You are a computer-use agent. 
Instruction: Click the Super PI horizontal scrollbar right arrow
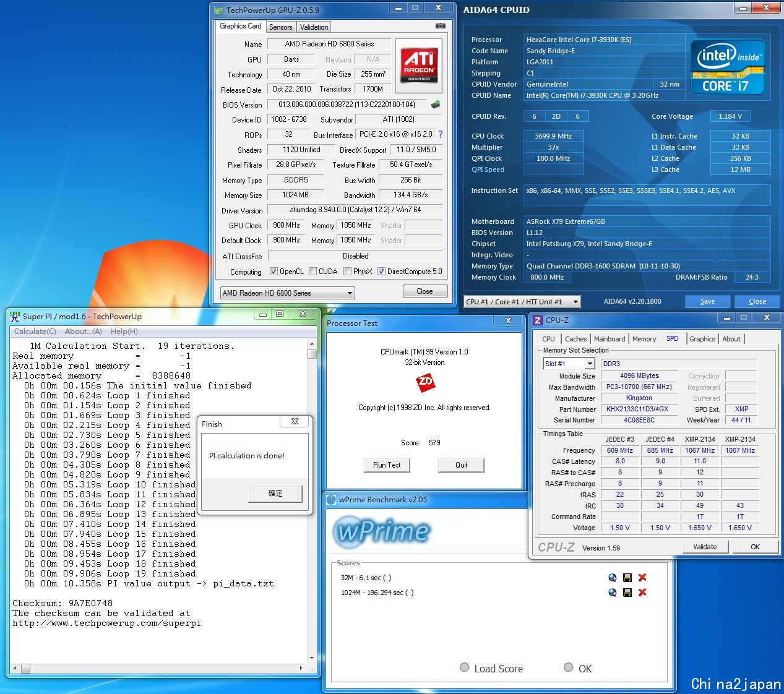coord(303,669)
